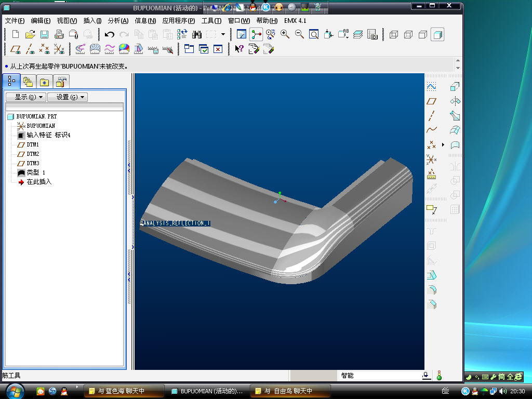Select DTM1 in the model tree

[x=33, y=144]
